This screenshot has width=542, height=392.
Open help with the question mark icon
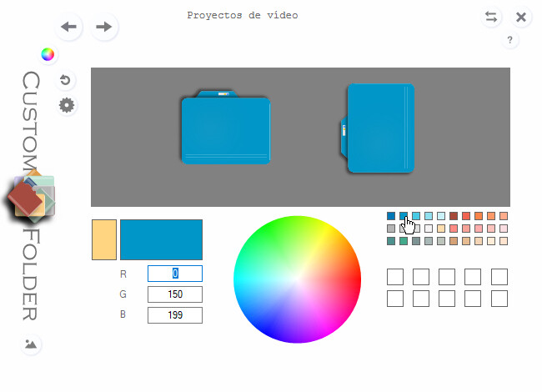(x=509, y=40)
